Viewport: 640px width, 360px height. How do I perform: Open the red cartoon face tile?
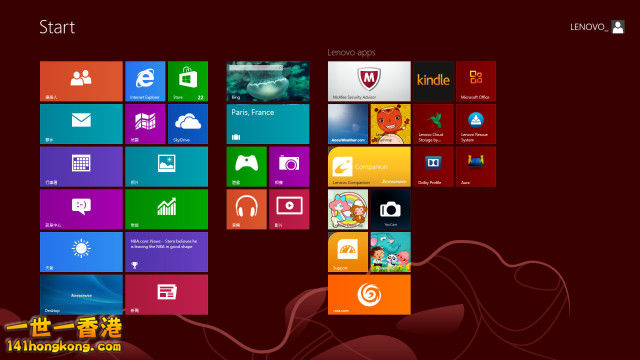coord(391,124)
